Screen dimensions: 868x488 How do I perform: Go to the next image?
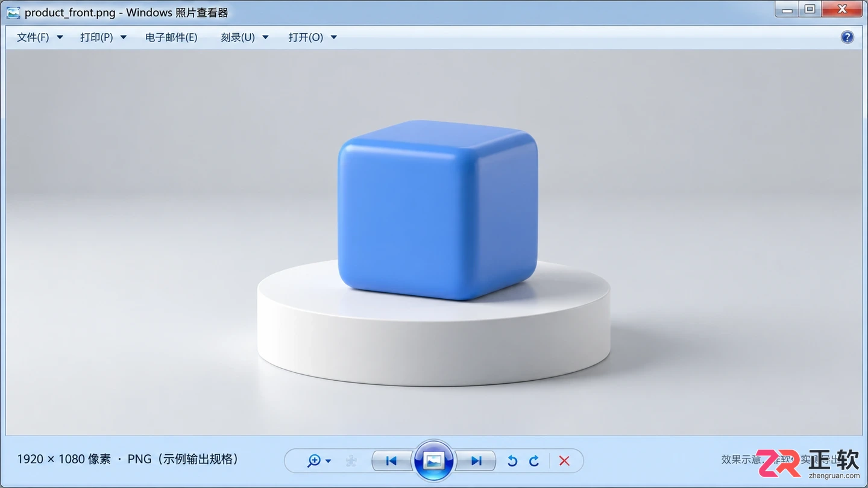[x=476, y=461]
